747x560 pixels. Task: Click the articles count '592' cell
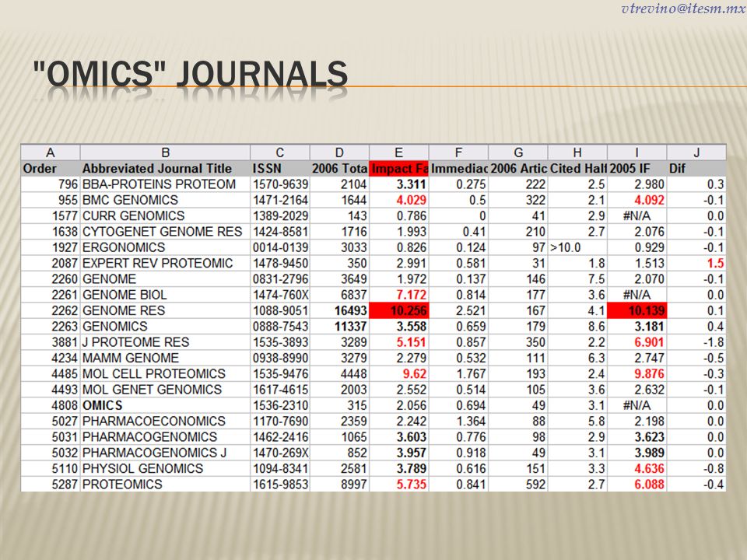pyautogui.click(x=518, y=484)
